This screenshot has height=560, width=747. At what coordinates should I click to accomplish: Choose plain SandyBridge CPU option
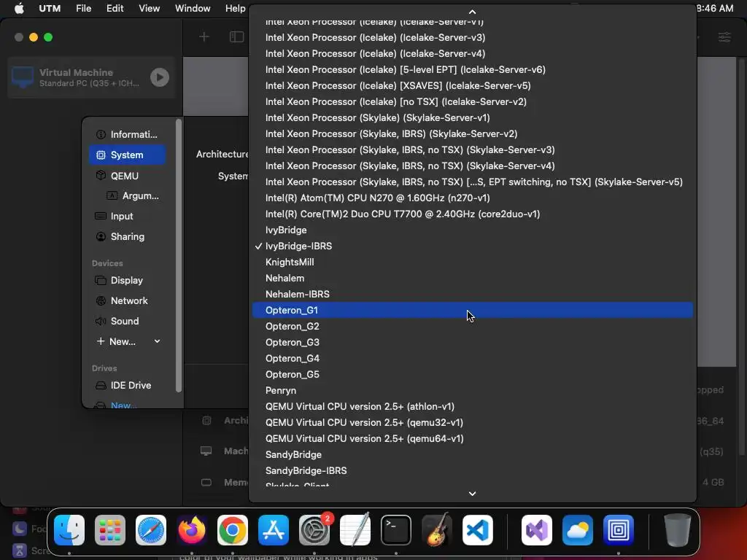472,455
